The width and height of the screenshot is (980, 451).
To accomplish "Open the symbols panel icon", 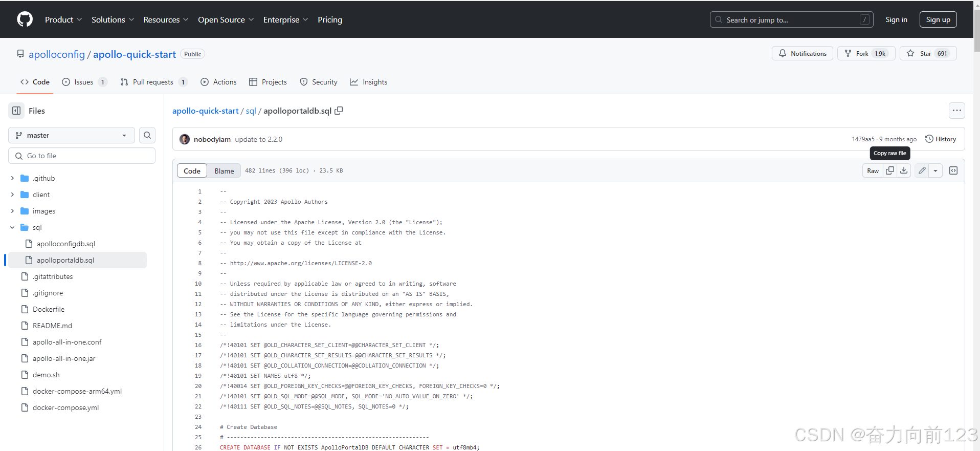I will pos(953,170).
